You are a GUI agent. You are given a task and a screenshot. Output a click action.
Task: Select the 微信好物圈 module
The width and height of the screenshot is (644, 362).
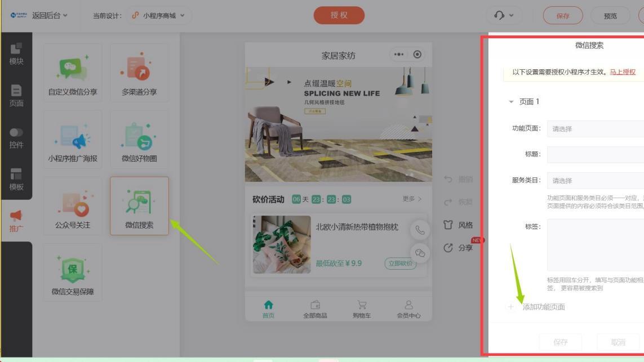pos(140,140)
